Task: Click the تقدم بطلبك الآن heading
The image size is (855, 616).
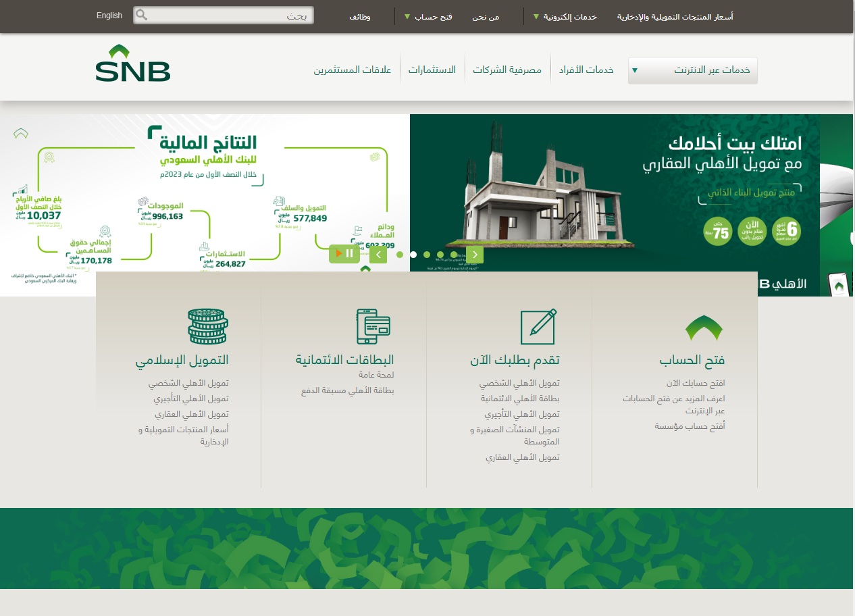Action: (x=515, y=361)
